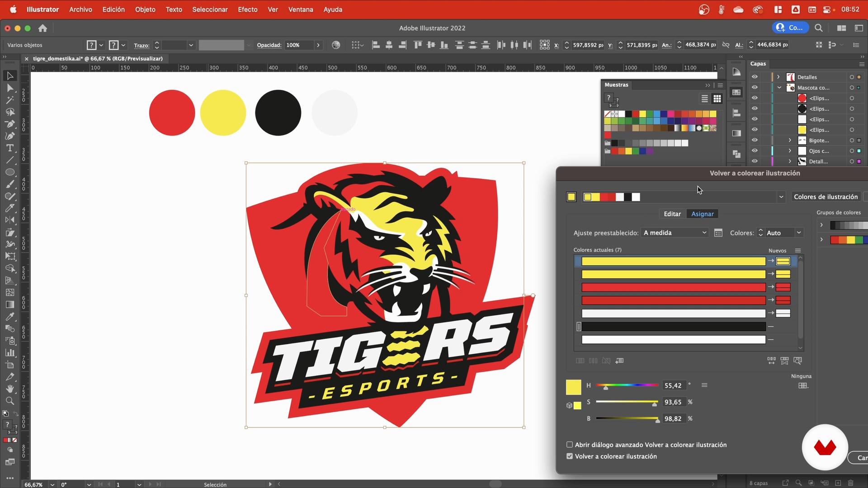The height and width of the screenshot is (488, 868).
Task: Open the Recolor Artwork globe icon
Action: pos(336,45)
